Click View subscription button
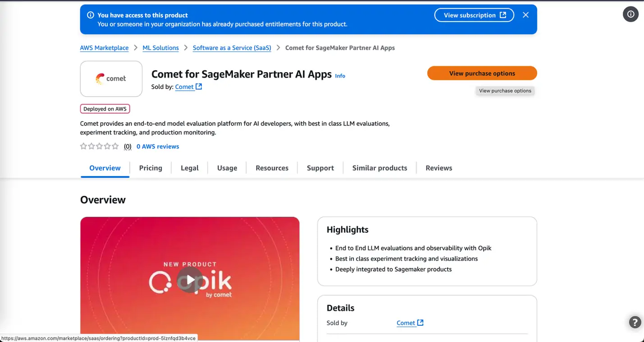This screenshot has height=342, width=644. (474, 15)
